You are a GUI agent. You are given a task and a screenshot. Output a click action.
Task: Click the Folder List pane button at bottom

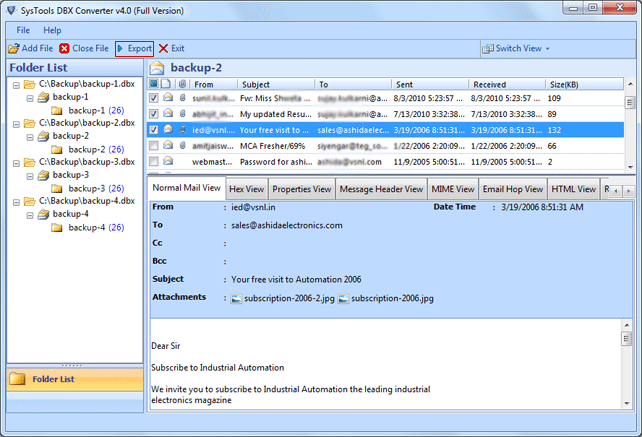click(x=75, y=379)
